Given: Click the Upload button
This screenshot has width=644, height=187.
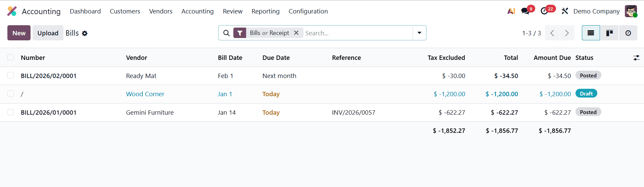Looking at the screenshot, I should coord(48,33).
